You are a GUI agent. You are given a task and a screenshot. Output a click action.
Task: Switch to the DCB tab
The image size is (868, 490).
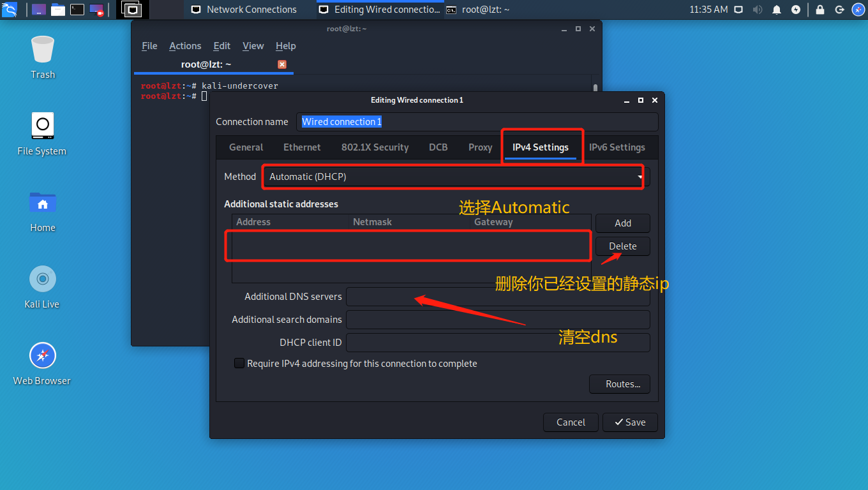tap(438, 147)
